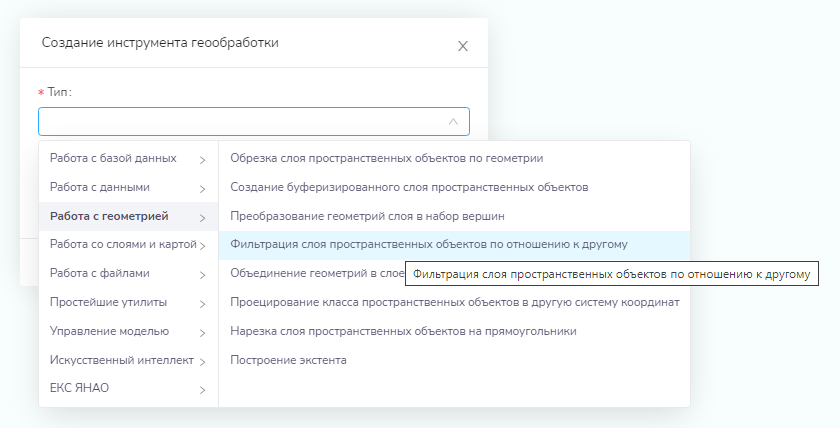840x428 pixels.
Task: Open the Работа с базой данных category
Action: coord(113,158)
